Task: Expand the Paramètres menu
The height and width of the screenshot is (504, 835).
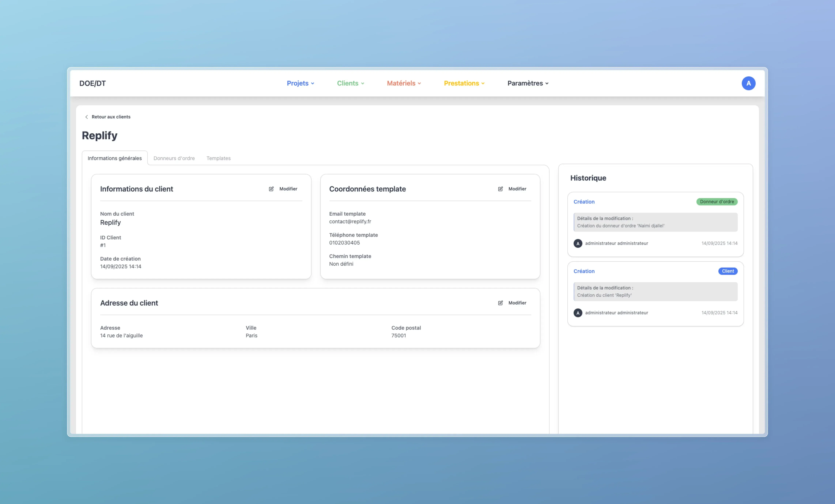Action: pyautogui.click(x=528, y=83)
